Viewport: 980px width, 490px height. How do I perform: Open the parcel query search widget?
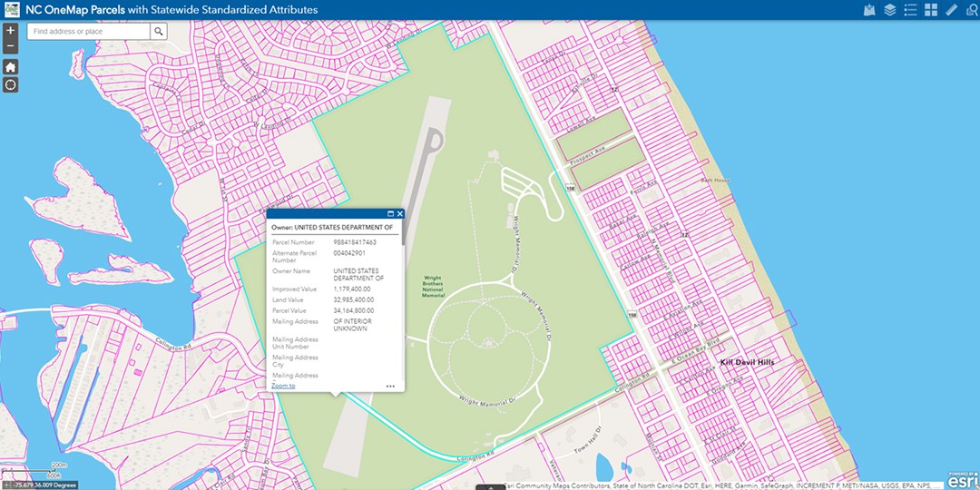click(x=972, y=10)
